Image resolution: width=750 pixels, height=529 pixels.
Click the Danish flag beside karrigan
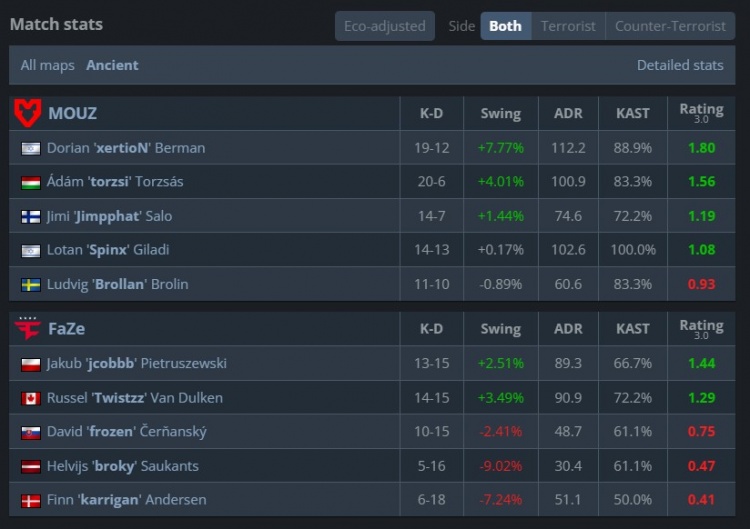31,500
